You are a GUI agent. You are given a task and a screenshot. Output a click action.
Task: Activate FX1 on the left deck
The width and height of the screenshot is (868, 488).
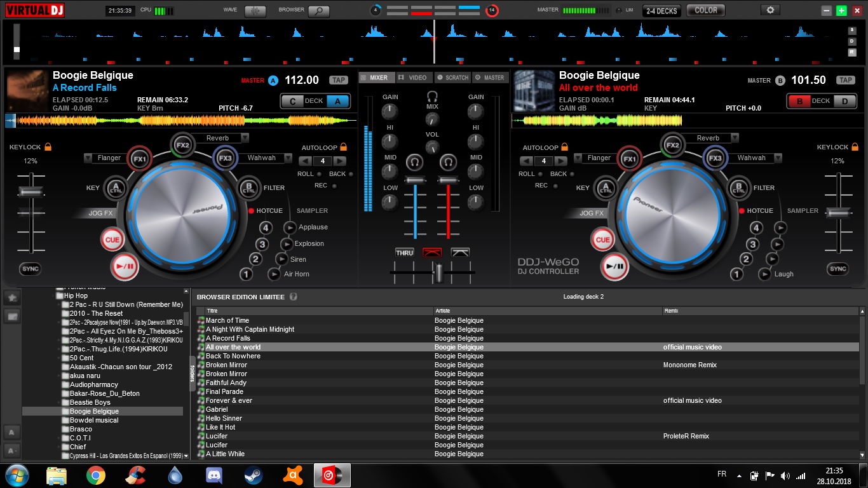(139, 159)
